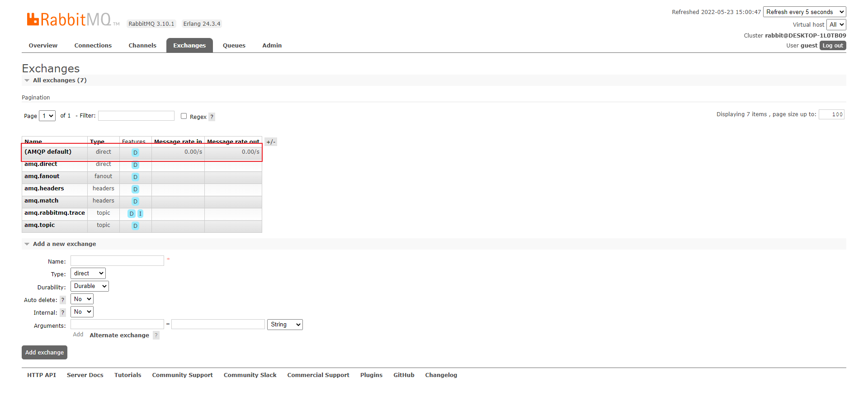868x420 pixels.
Task: Click the Add exchange button
Action: (x=44, y=352)
